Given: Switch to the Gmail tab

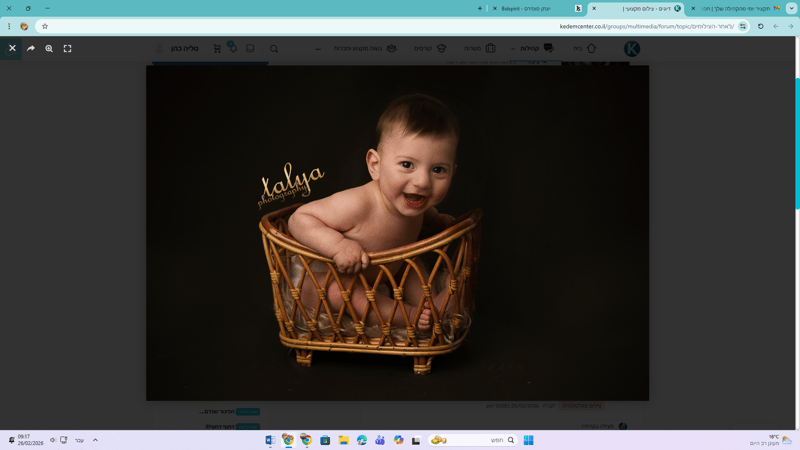Looking at the screenshot, I should [737, 8].
